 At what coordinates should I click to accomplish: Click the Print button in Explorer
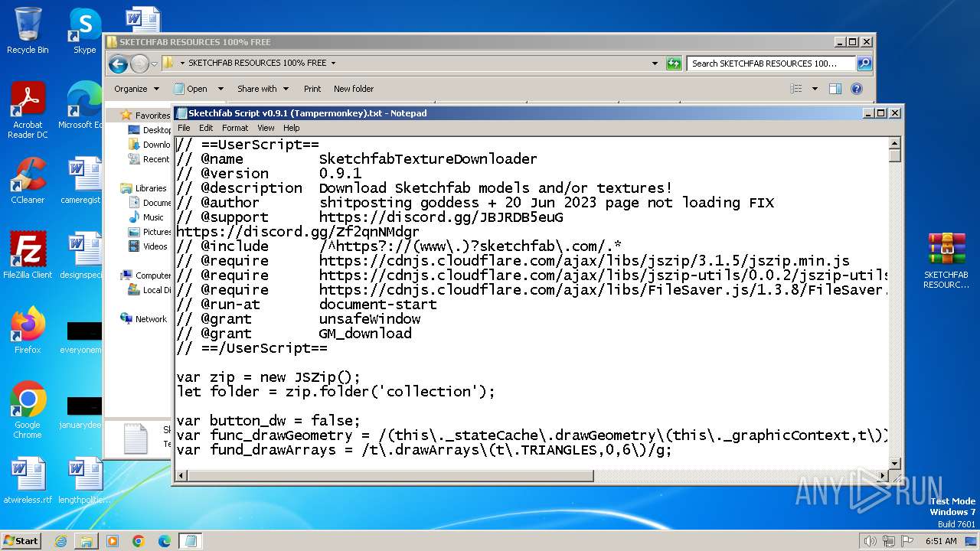click(x=312, y=89)
